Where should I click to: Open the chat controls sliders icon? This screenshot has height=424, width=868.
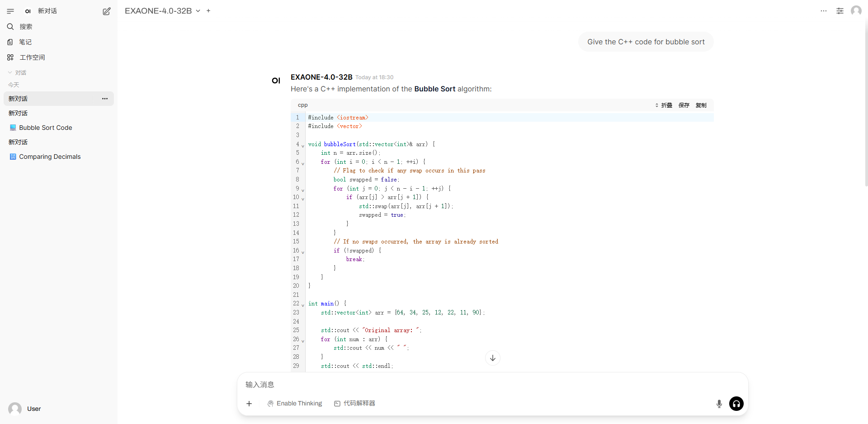[x=840, y=11]
